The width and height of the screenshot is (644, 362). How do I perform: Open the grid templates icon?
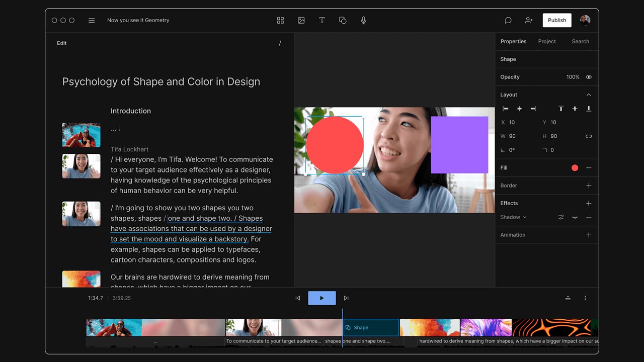point(280,20)
